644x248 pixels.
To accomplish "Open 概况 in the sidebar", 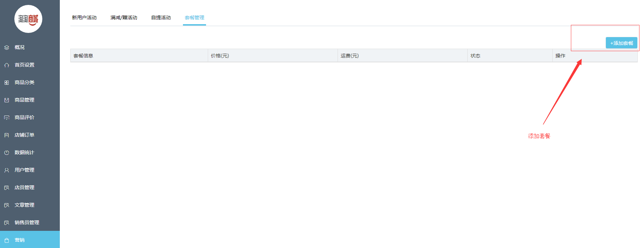I will click(30, 47).
